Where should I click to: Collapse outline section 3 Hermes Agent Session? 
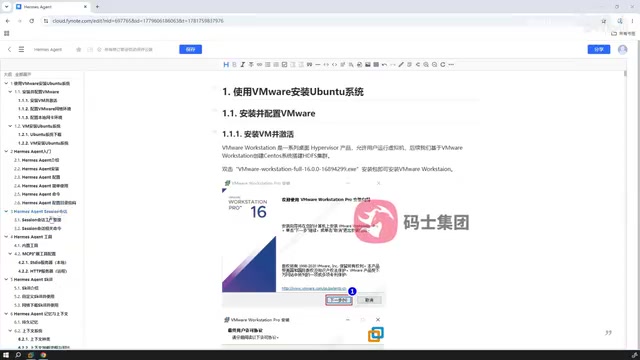tap(6, 211)
